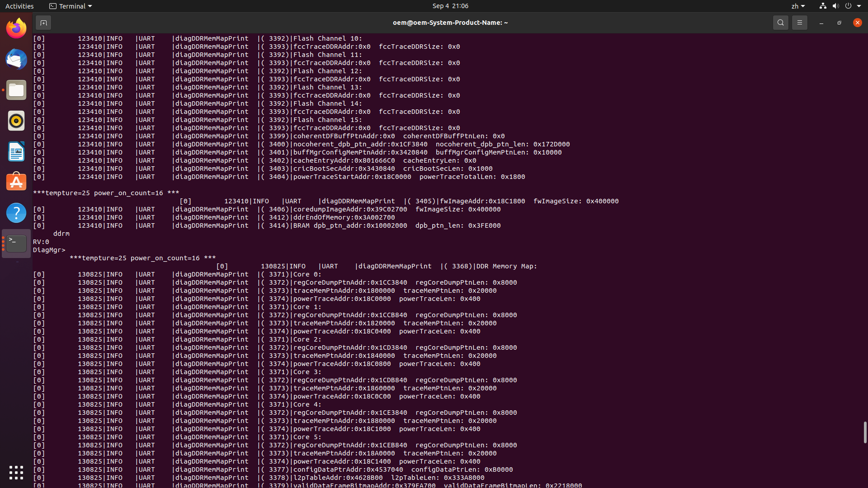Launch Rhythmbox music player

(x=16, y=121)
